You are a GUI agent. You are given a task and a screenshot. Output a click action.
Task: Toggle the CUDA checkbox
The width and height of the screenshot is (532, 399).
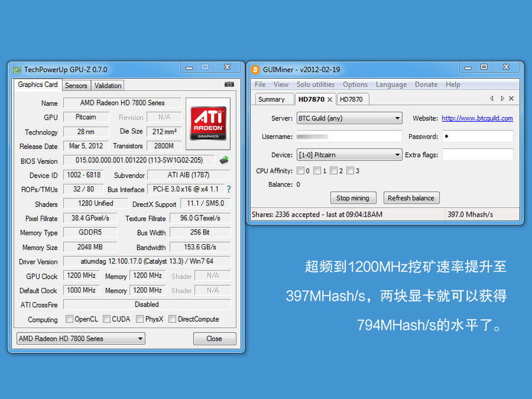(x=106, y=319)
